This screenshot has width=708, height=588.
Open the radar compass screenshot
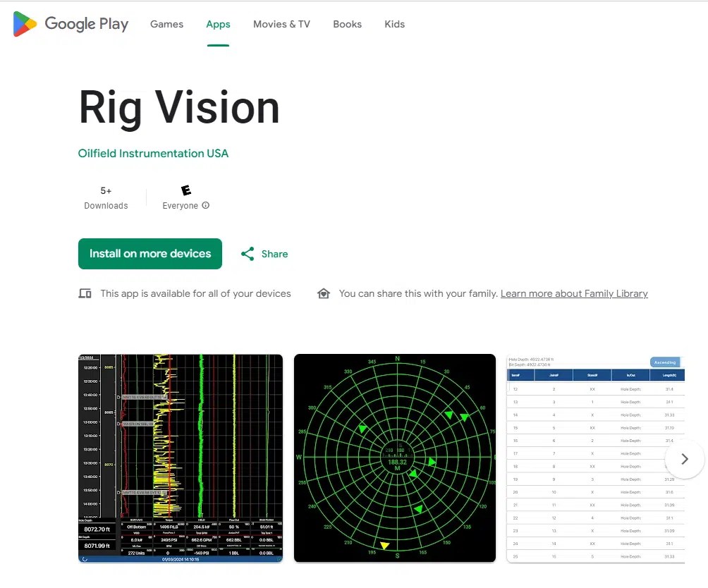[395, 458]
